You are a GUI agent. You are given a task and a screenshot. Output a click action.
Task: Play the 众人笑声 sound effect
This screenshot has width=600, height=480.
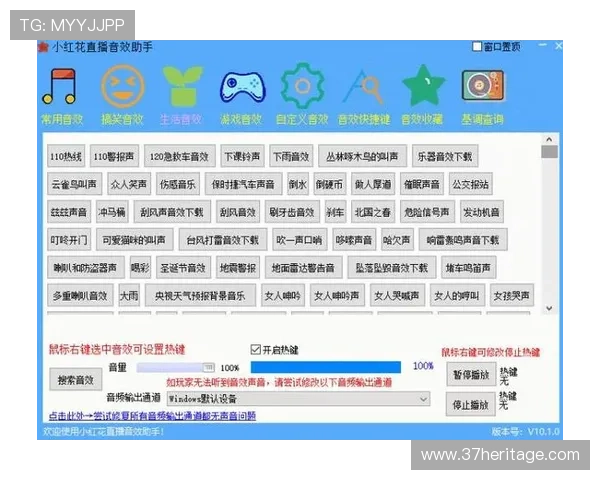[x=129, y=184]
